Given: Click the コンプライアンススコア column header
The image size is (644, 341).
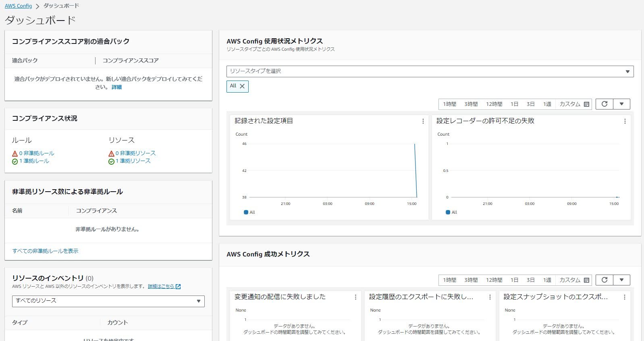Looking at the screenshot, I should tap(131, 60).
